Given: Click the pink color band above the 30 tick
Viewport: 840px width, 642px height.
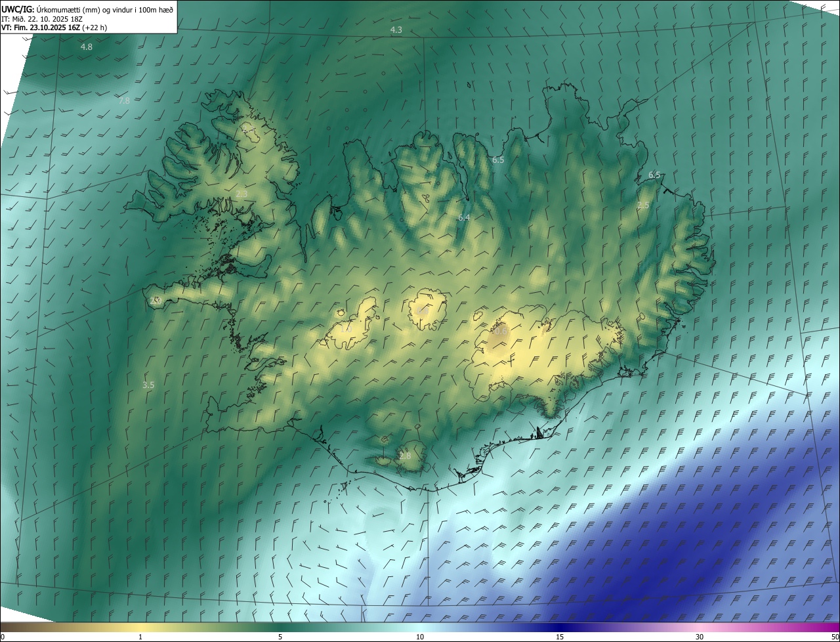Looking at the screenshot, I should coord(700,627).
